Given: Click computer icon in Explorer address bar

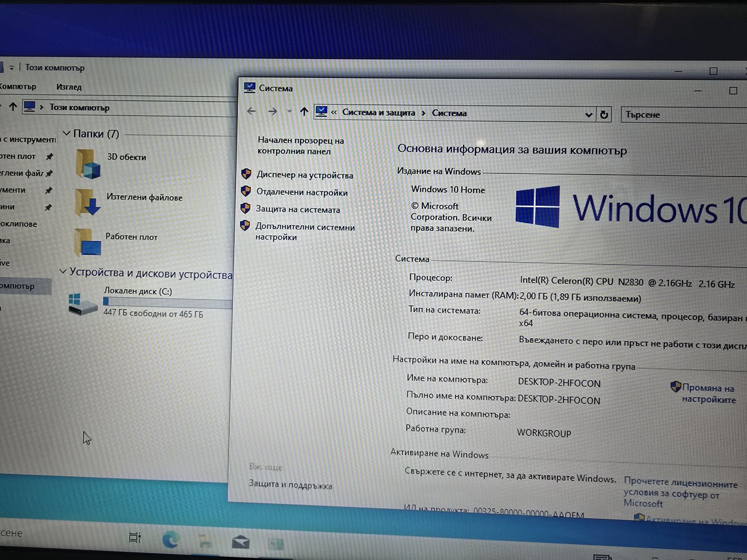Looking at the screenshot, I should point(29,107).
